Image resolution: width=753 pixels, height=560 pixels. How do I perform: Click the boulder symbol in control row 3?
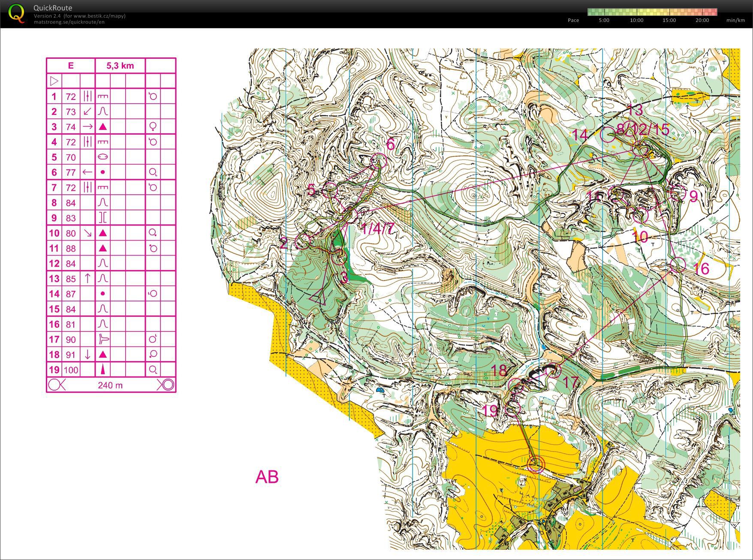(x=102, y=126)
